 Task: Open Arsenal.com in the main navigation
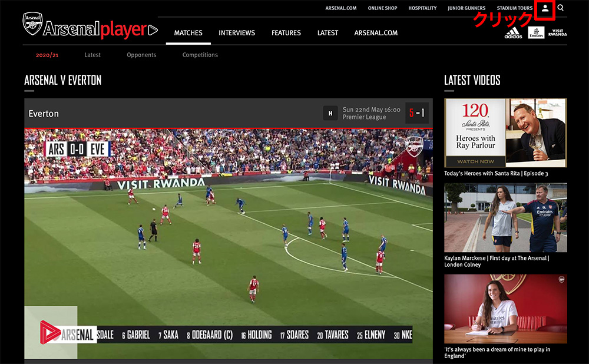[376, 33]
